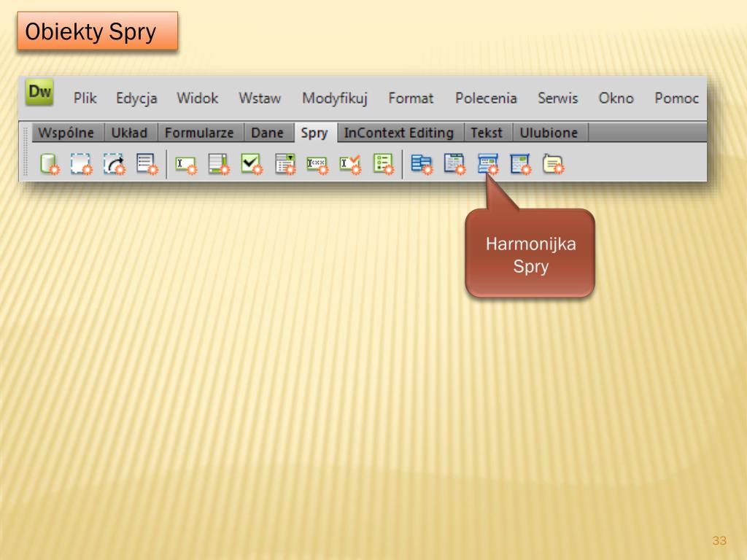The width and height of the screenshot is (747, 560).
Task: Open the Widok menu
Action: (198, 98)
